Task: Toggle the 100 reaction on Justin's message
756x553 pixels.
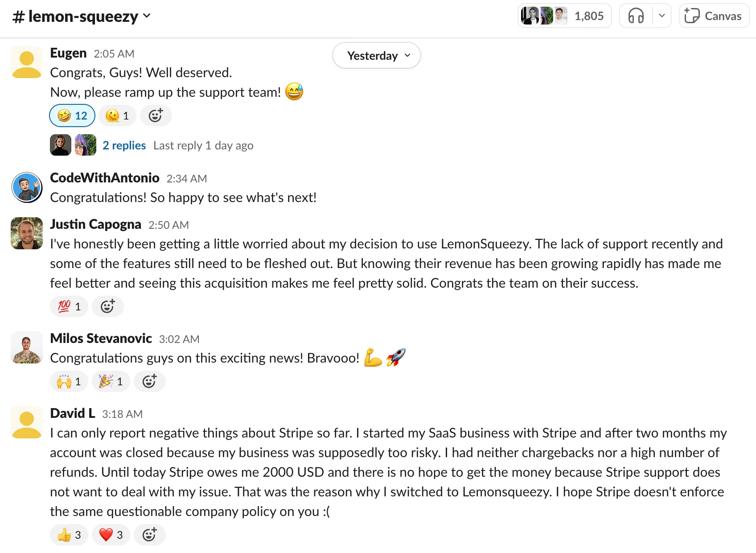Action: click(68, 306)
